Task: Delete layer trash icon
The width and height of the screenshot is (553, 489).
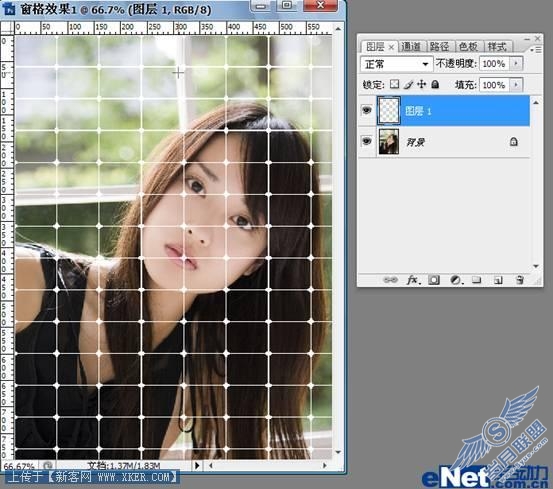Action: (x=519, y=280)
